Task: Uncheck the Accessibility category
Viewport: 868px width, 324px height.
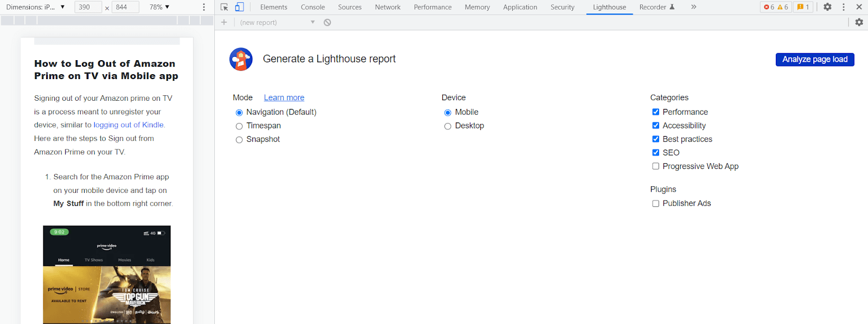Action: (656, 126)
